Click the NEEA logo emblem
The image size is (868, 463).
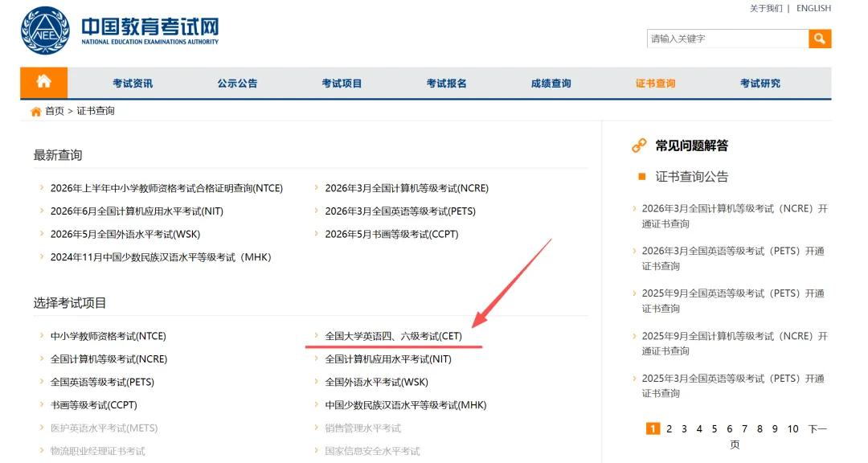[x=45, y=31]
